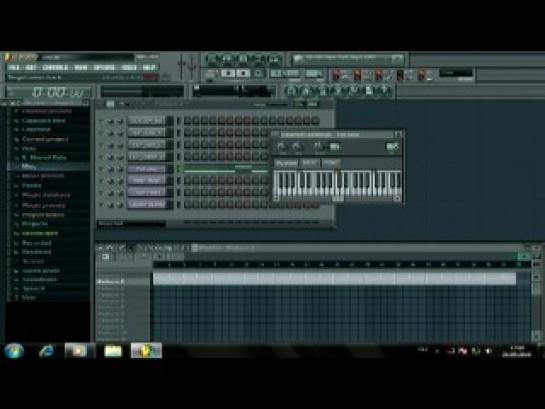Image resolution: width=545 pixels, height=409 pixels.
Task: Open the VIEW menu
Action: (x=81, y=67)
